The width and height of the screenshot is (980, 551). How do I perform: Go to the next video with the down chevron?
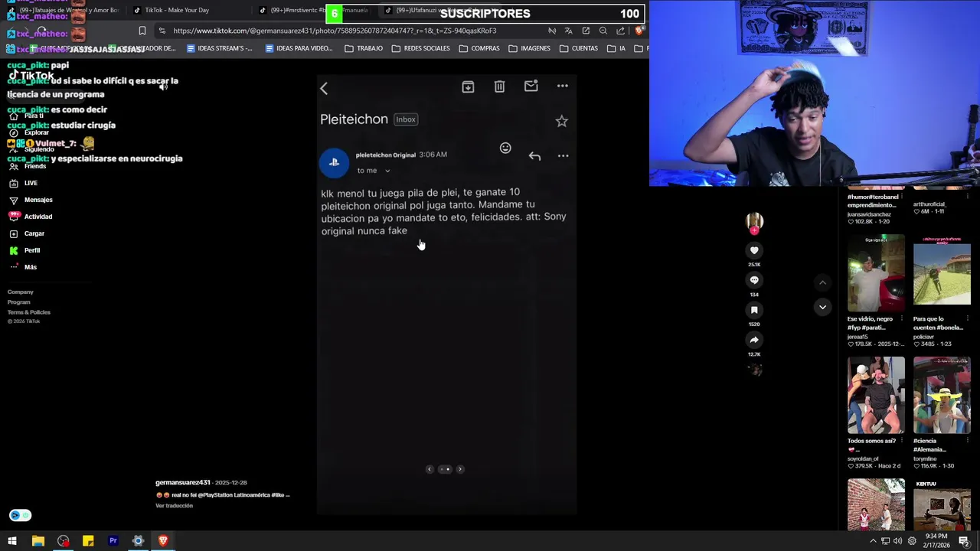(822, 307)
